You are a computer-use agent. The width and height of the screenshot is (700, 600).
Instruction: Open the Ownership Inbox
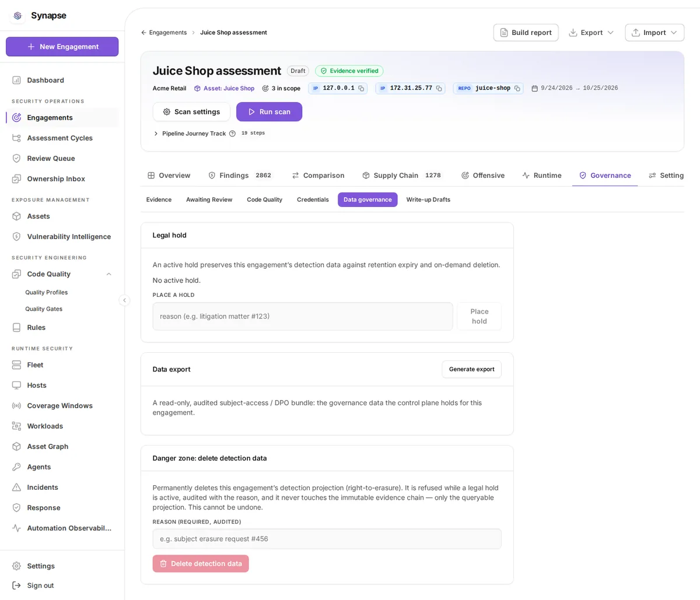62,178
